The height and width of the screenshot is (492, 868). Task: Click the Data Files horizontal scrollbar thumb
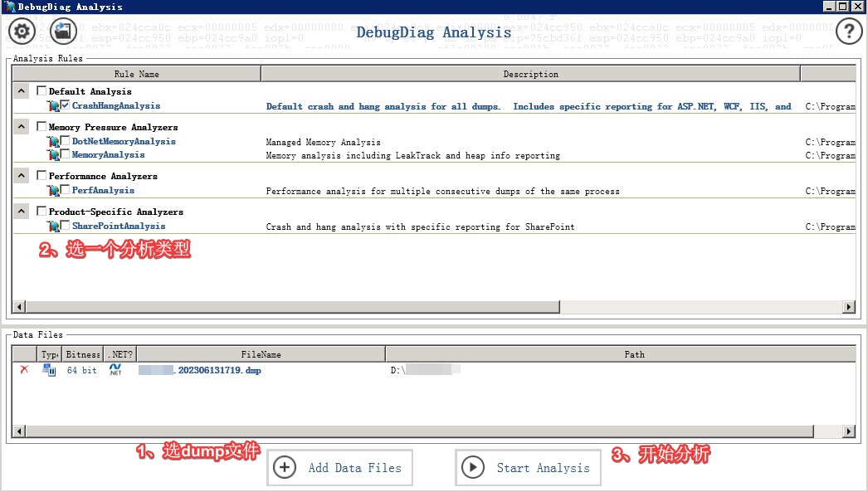click(420, 431)
